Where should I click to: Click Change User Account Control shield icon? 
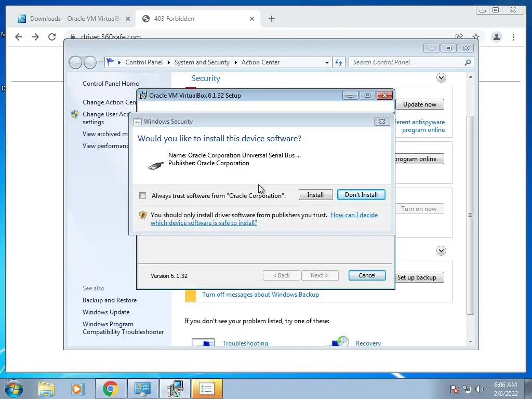pyautogui.click(x=75, y=114)
